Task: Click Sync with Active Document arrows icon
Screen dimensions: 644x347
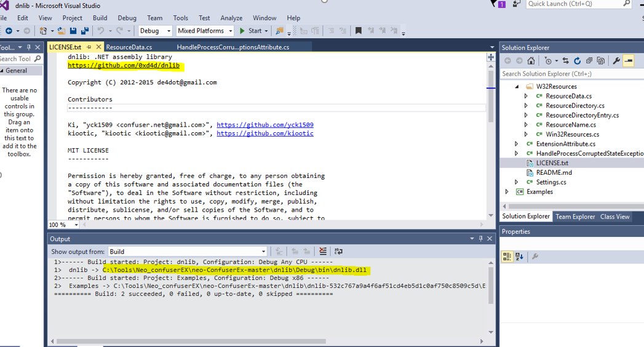Action: click(565, 61)
